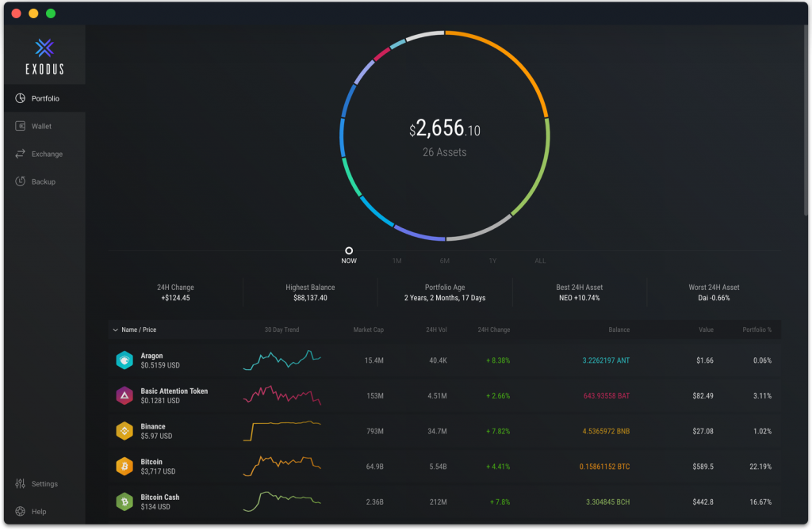812x530 pixels.
Task: Click the Basic Attention Token icon
Action: tap(124, 395)
